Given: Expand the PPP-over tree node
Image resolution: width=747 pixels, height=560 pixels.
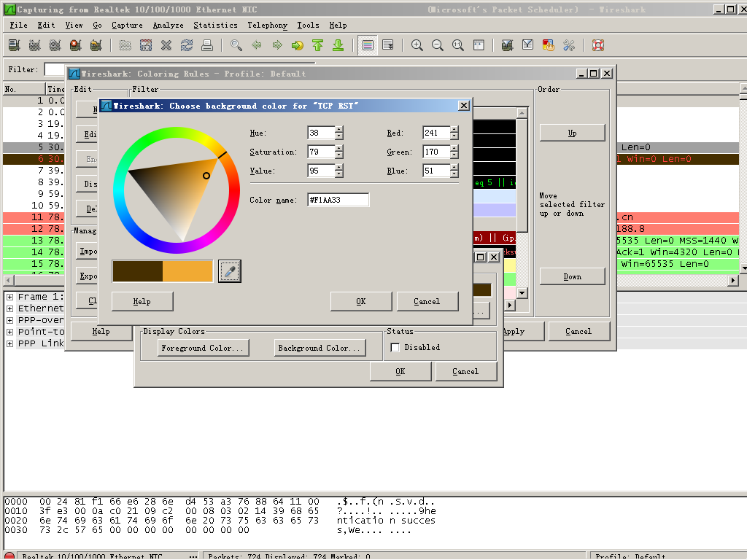Looking at the screenshot, I should (9, 320).
